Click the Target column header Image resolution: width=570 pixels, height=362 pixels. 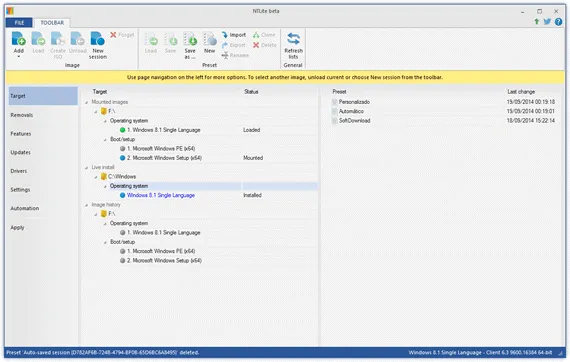tap(100, 92)
